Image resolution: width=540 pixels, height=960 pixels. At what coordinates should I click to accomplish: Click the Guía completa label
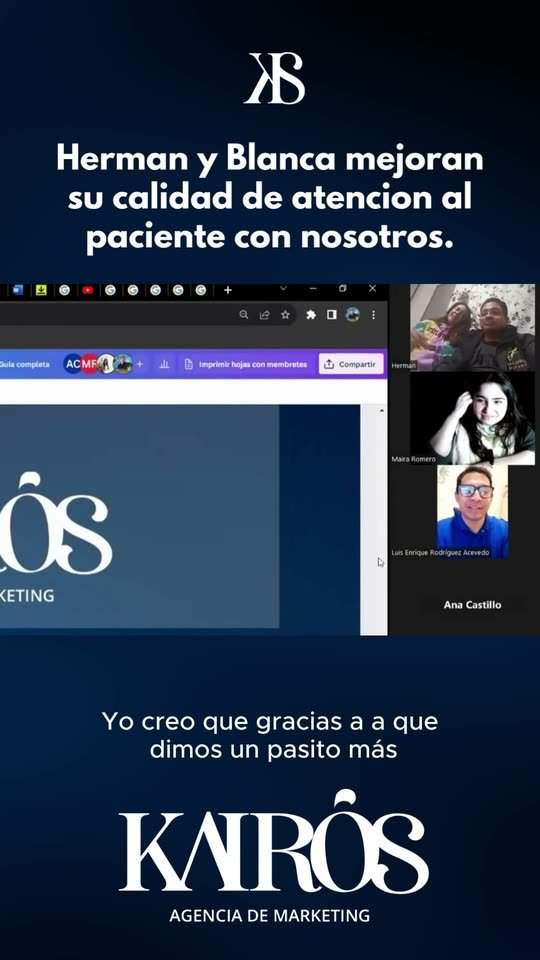click(x=25, y=364)
